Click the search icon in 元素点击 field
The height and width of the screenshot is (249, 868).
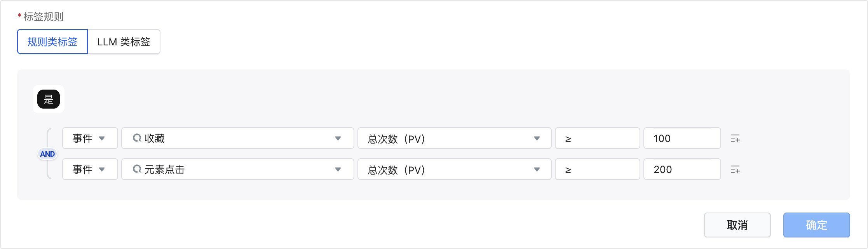[137, 169]
